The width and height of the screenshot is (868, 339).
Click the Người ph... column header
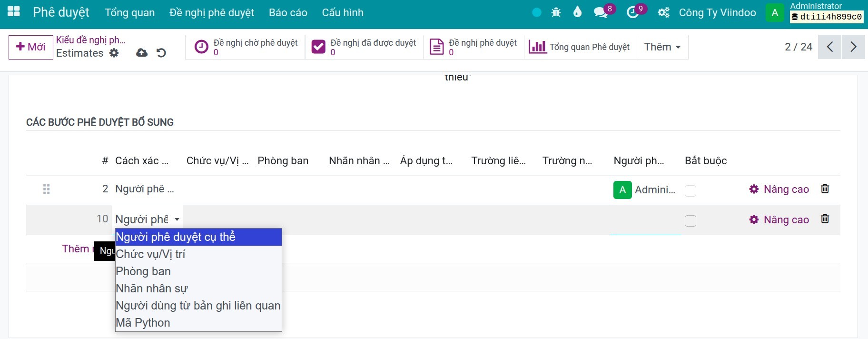click(639, 161)
